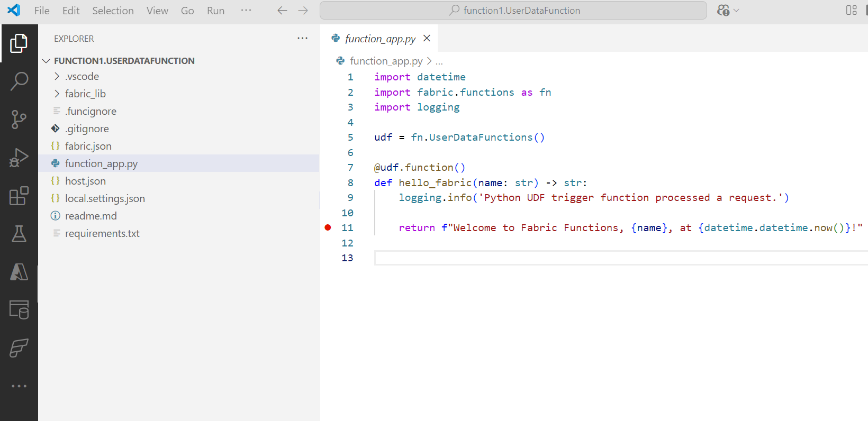Open the Run and Debug view icon
This screenshot has width=868, height=421.
pyautogui.click(x=19, y=158)
